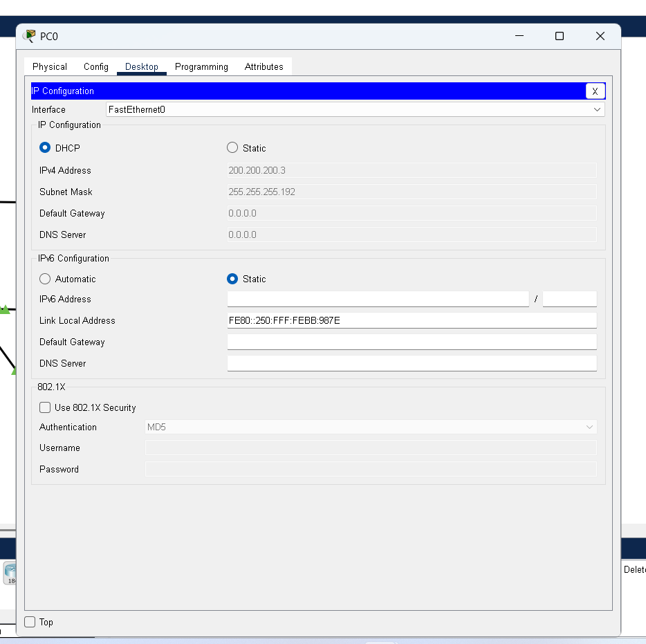Enable Use 802.1X Security checkbox
Image resolution: width=646 pixels, height=644 pixels.
click(x=46, y=407)
